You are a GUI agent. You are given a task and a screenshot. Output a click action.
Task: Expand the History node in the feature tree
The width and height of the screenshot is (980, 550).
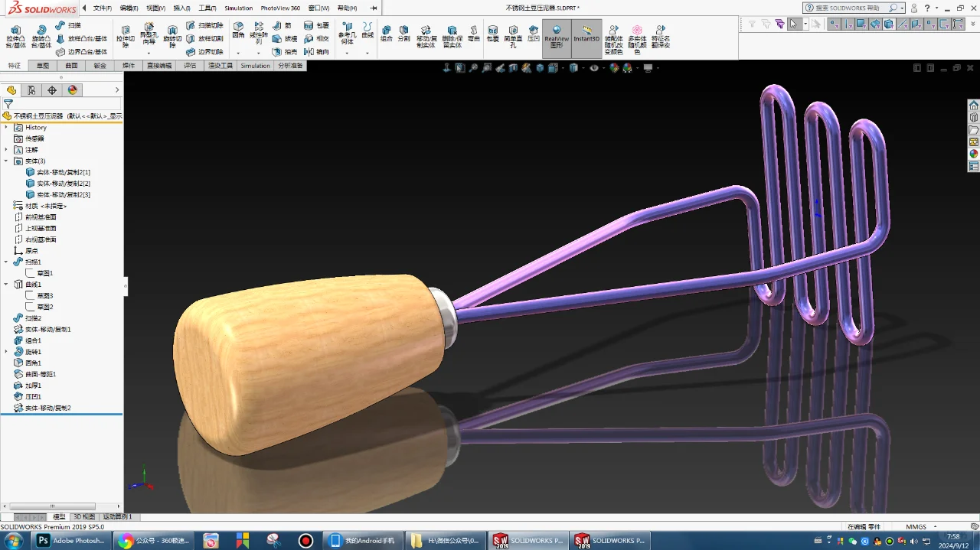[x=6, y=128]
